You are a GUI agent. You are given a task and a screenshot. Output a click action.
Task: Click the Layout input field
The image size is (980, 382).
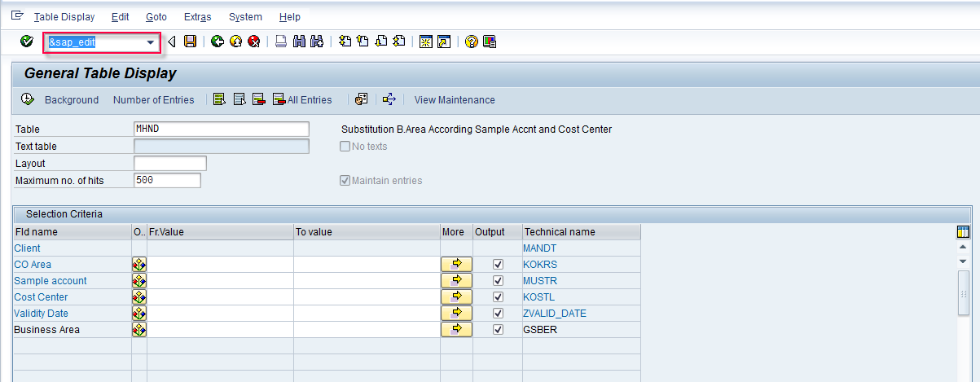click(170, 164)
